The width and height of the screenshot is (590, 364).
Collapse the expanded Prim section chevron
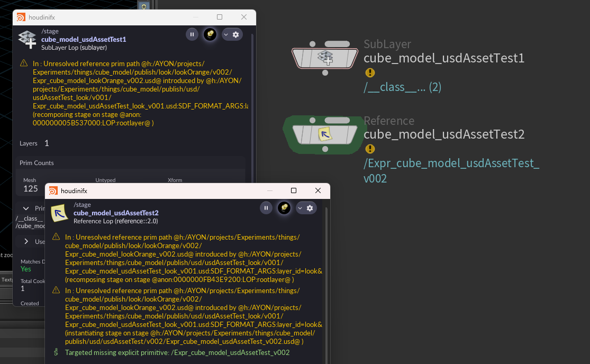(x=26, y=208)
